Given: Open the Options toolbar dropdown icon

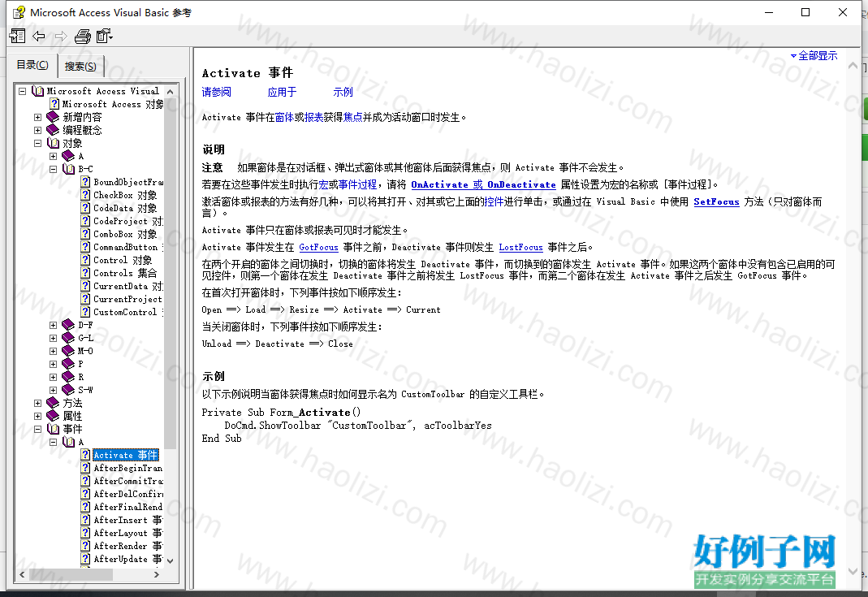Looking at the screenshot, I should 104,36.
